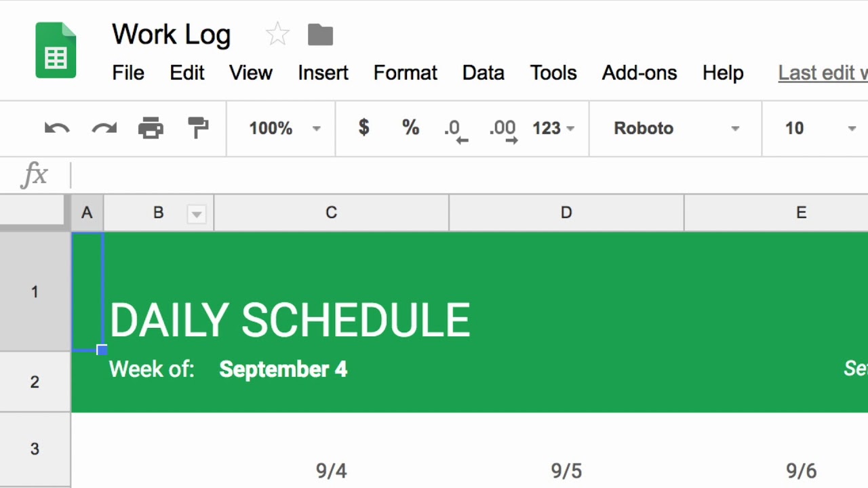Open the Add-ons menu
Image resolution: width=868 pixels, height=488 pixels.
pos(639,73)
